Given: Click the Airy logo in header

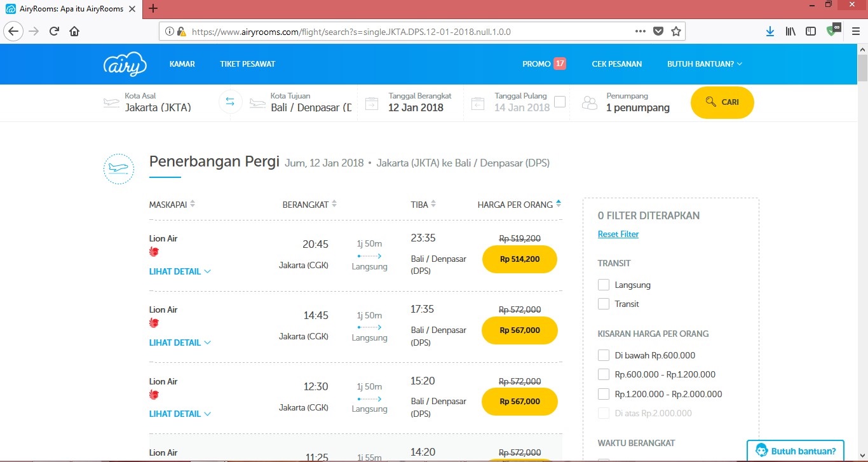Looking at the screenshot, I should (x=125, y=64).
